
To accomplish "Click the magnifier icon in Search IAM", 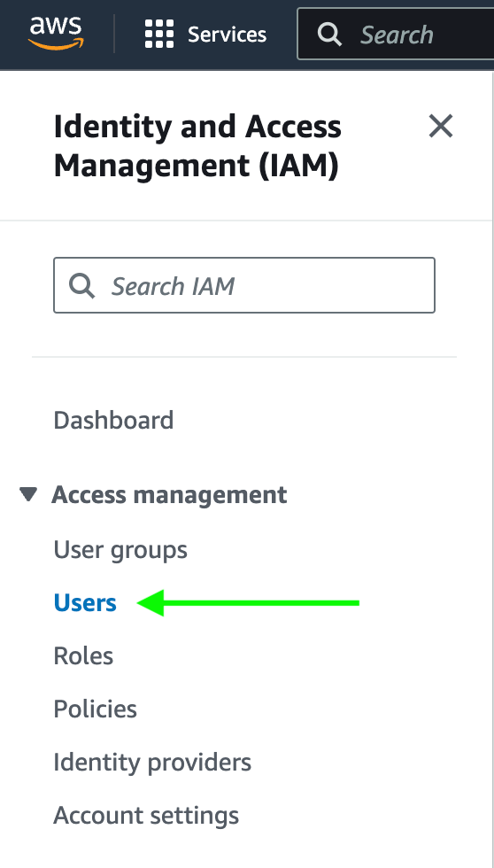I will pos(81,285).
